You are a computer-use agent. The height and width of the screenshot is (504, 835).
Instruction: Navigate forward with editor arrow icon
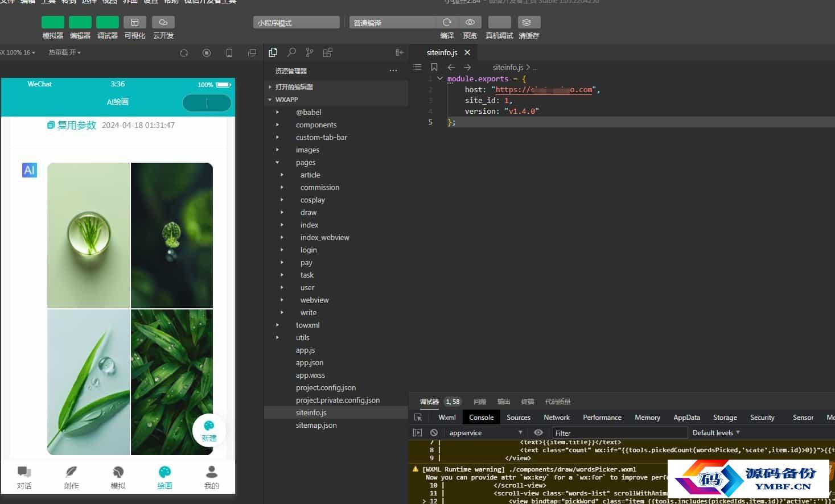click(x=467, y=67)
